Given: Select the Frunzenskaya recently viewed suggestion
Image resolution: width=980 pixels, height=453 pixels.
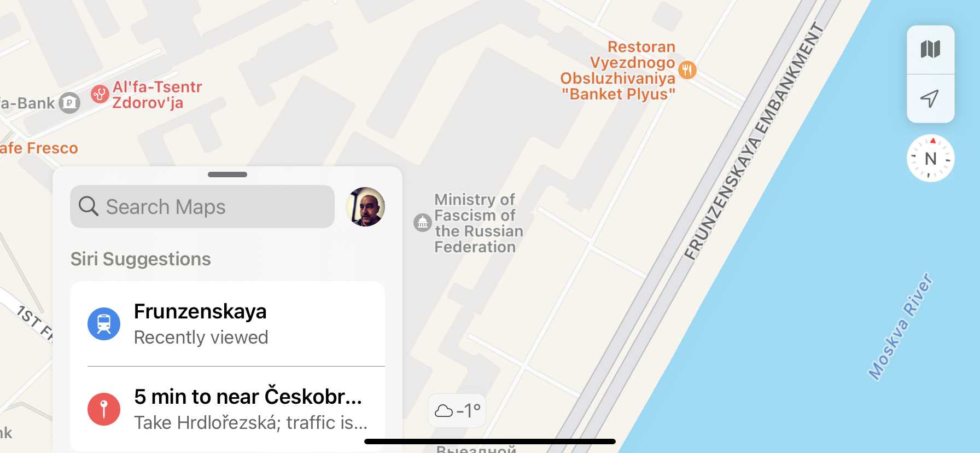Looking at the screenshot, I should pos(227,324).
